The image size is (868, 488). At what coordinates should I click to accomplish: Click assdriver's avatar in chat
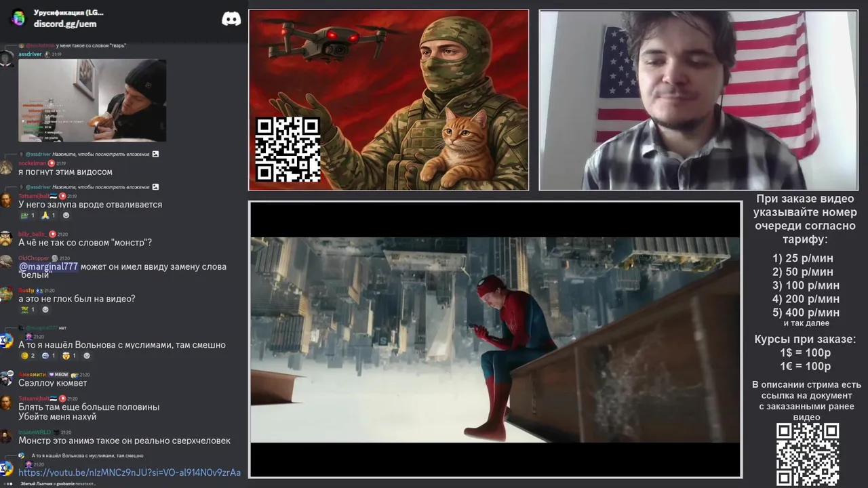7,58
